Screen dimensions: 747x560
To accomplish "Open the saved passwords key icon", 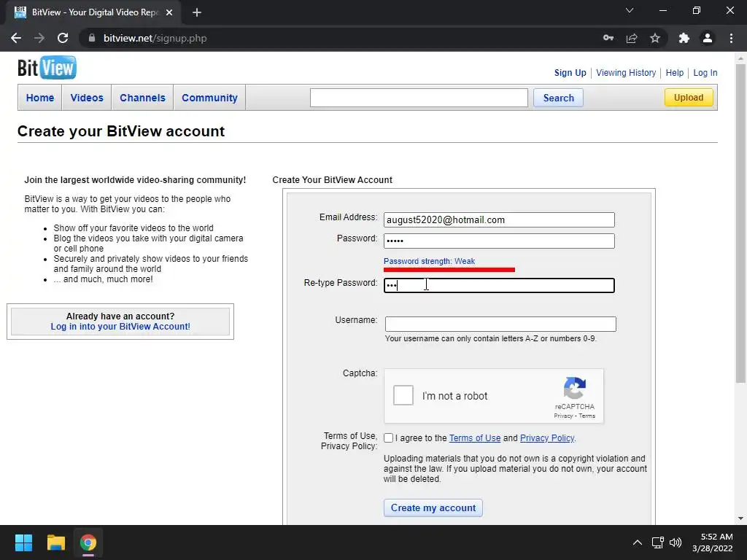I will 608,38.
